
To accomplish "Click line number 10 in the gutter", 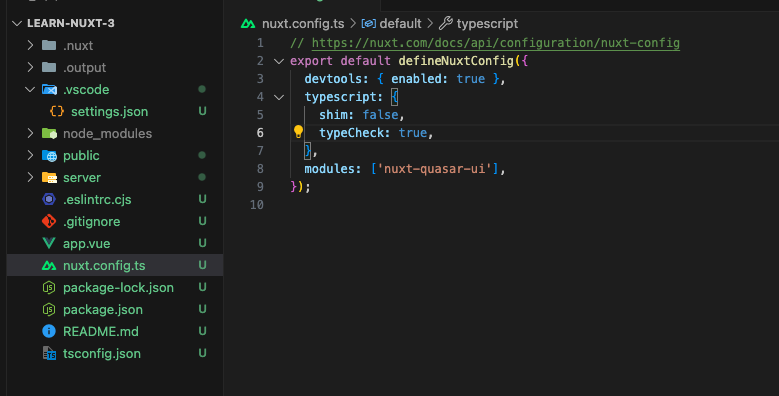I will point(257,205).
